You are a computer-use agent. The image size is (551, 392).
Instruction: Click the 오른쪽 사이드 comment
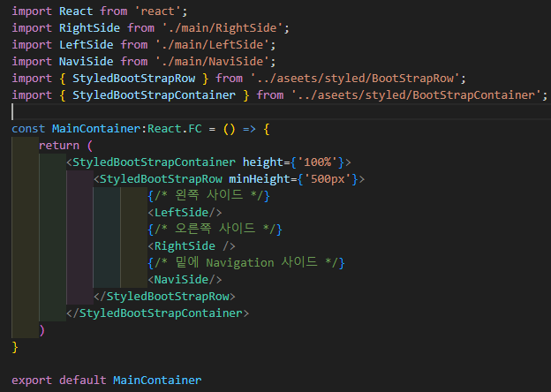pyautogui.click(x=215, y=230)
